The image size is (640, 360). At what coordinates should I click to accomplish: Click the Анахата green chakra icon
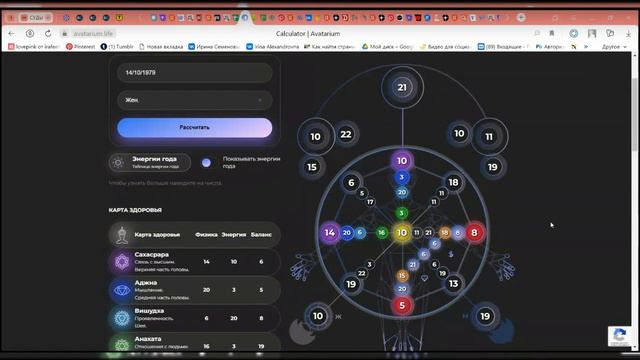[x=122, y=345]
